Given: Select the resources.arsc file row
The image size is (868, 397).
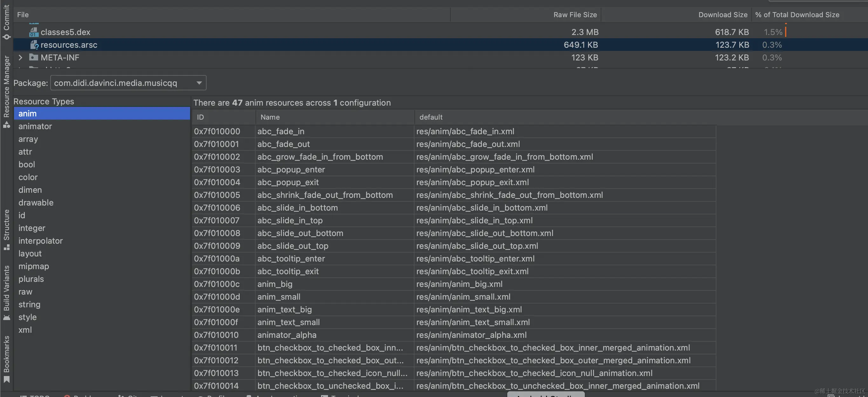Looking at the screenshot, I should coord(441,45).
